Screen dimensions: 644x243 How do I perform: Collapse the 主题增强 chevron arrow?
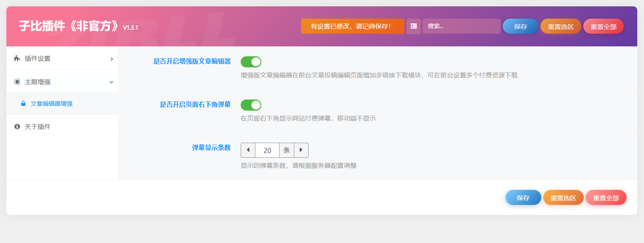[111, 82]
